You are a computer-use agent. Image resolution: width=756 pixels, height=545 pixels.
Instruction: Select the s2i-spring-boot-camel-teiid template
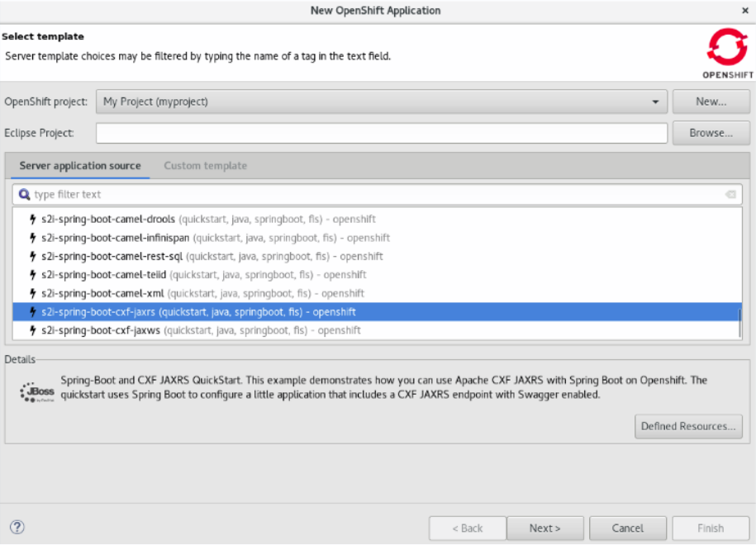tap(377, 275)
